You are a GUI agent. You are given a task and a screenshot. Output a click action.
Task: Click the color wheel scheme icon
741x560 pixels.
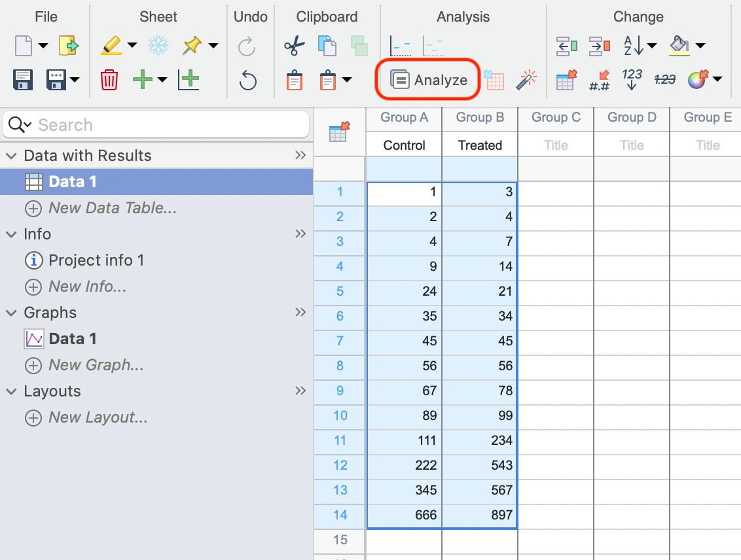coord(697,80)
